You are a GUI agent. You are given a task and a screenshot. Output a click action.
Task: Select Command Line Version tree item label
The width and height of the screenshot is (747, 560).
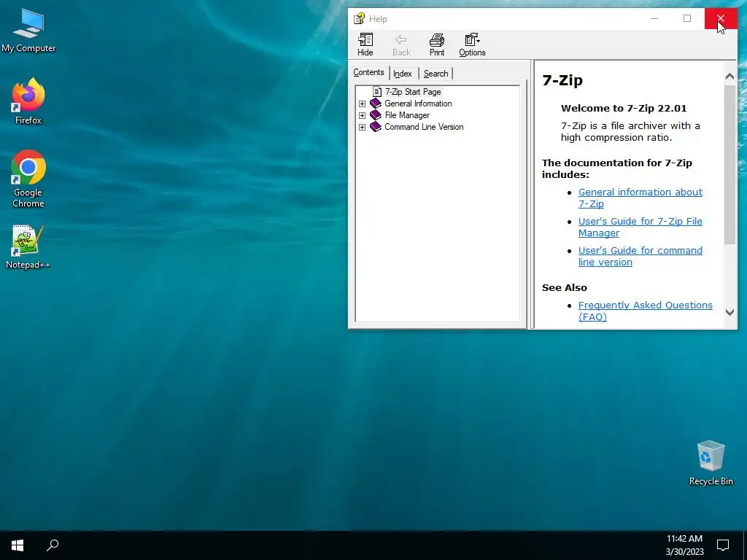point(424,127)
